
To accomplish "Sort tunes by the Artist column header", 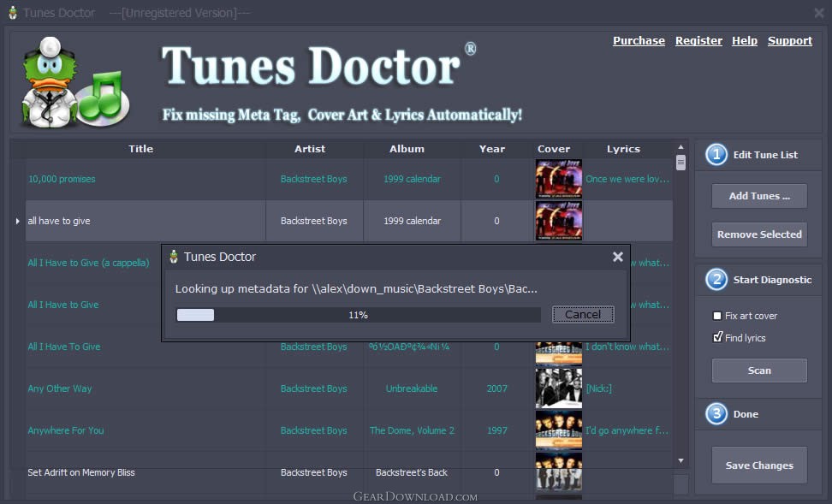I will (x=310, y=149).
